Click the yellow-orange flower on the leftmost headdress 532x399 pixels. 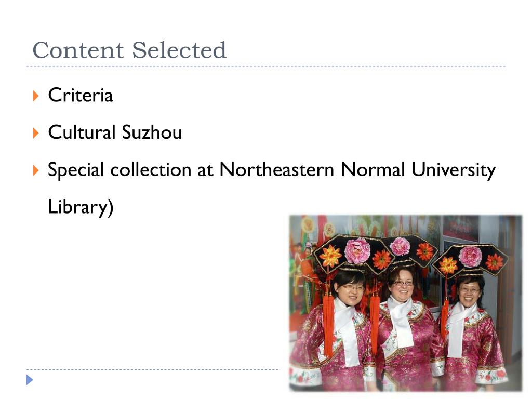click(x=330, y=256)
